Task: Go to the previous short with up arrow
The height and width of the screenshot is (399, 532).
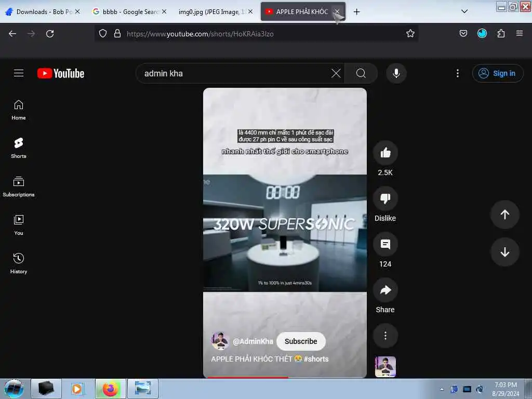Action: click(x=504, y=215)
